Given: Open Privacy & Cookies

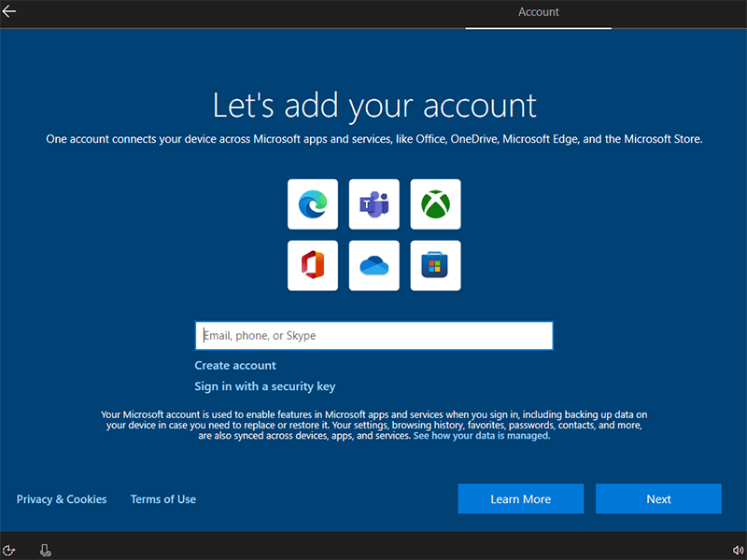Looking at the screenshot, I should point(61,498).
